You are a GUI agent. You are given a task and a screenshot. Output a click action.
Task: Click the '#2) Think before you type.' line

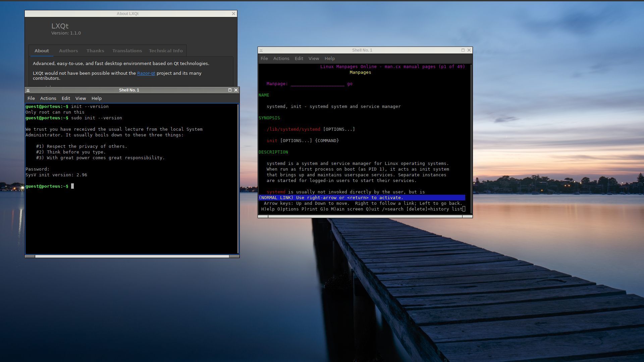tap(71, 152)
